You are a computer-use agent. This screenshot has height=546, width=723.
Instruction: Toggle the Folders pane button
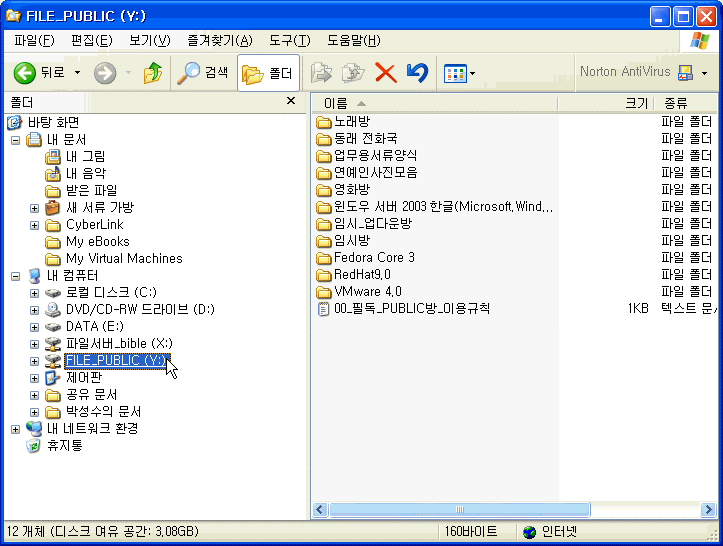coord(268,73)
